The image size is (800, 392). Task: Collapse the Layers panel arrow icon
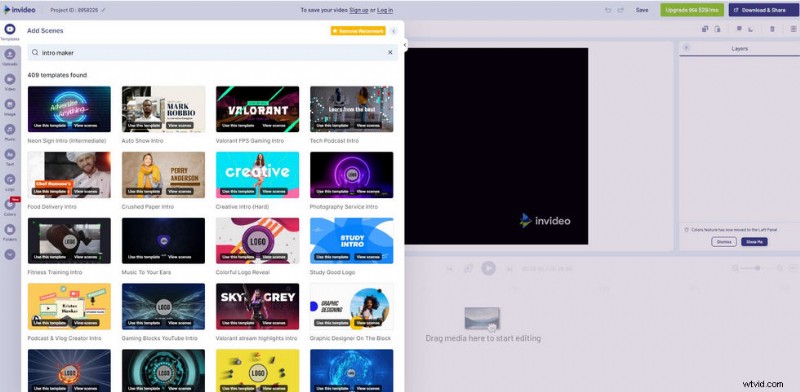coord(686,47)
